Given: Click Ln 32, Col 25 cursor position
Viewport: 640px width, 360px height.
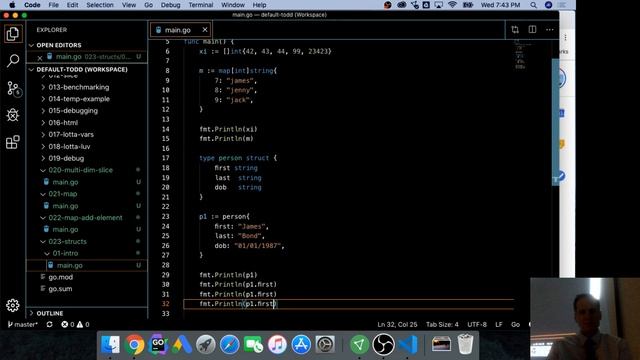Looking at the screenshot, I should coord(397,324).
